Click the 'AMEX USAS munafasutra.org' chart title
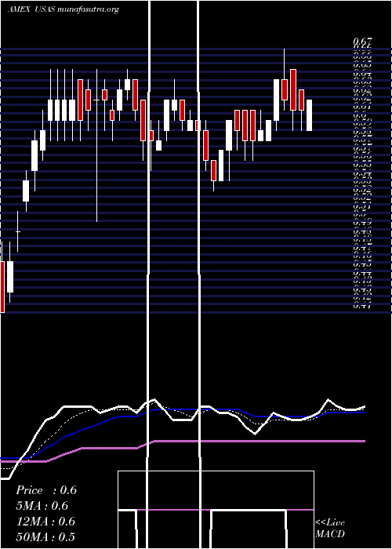This screenshot has width=392, height=549. click(x=63, y=9)
